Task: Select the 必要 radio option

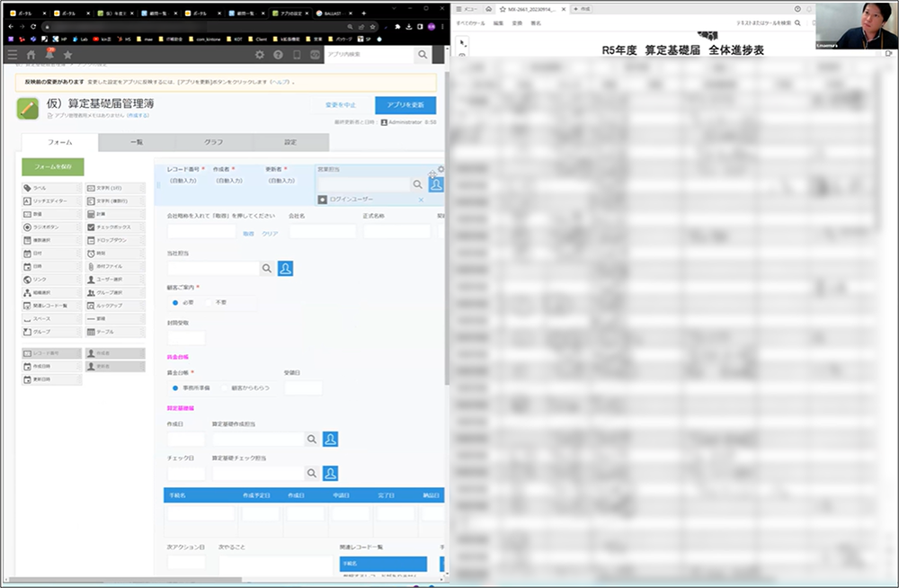Action: (175, 302)
